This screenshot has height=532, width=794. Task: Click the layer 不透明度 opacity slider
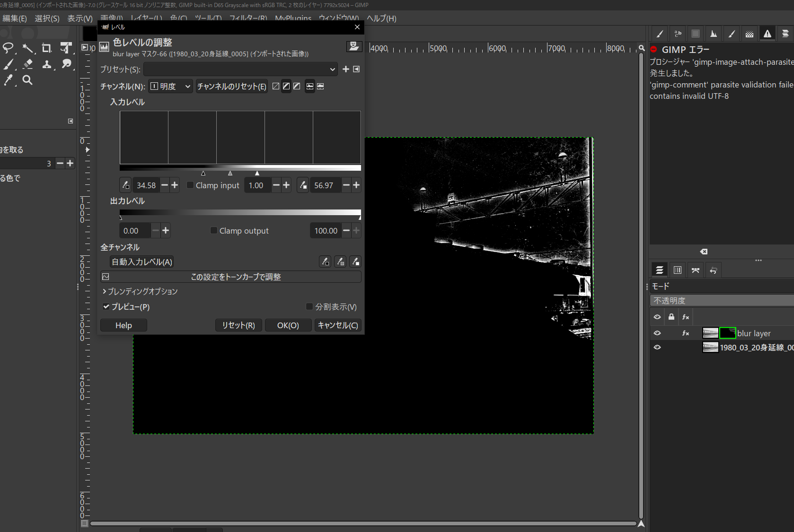722,300
